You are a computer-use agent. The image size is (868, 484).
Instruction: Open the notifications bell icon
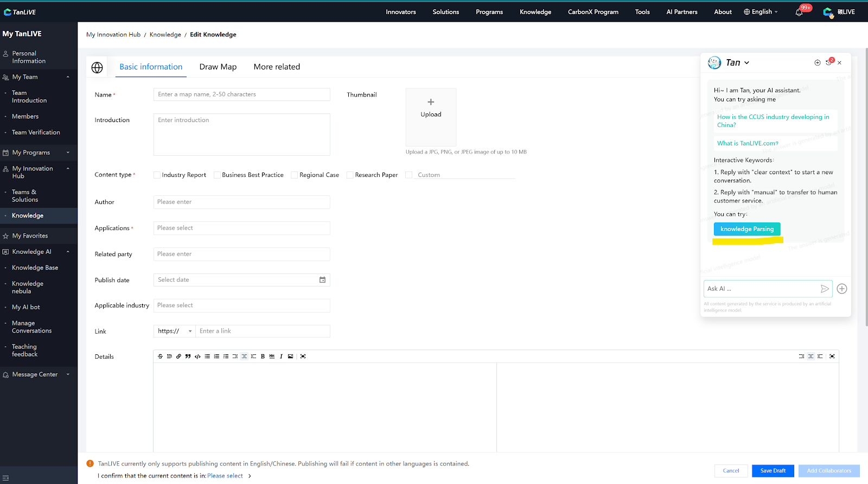tap(799, 12)
